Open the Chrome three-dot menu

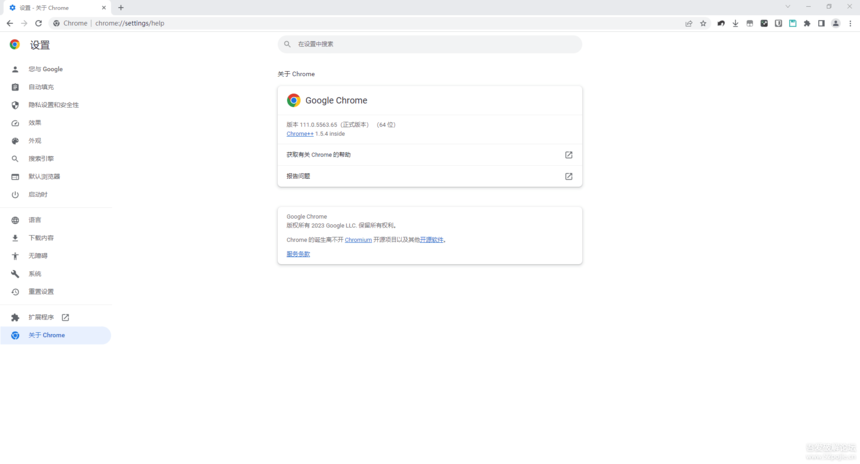[850, 24]
